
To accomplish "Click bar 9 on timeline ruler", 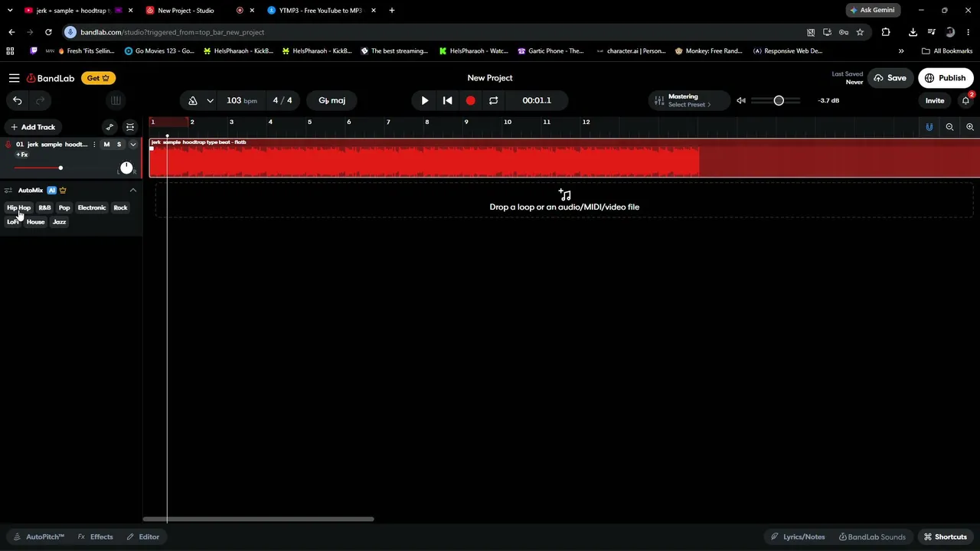I will click(x=466, y=122).
